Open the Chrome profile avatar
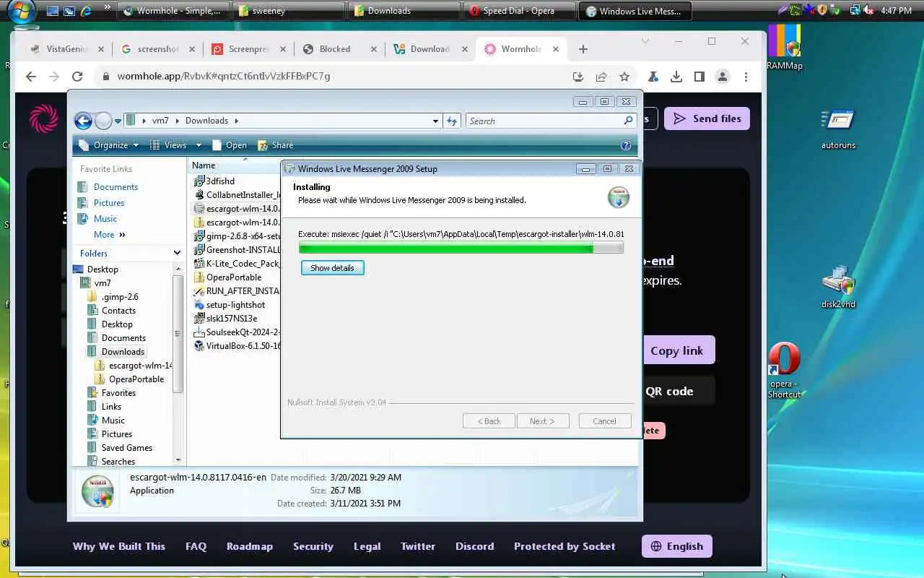 [723, 76]
